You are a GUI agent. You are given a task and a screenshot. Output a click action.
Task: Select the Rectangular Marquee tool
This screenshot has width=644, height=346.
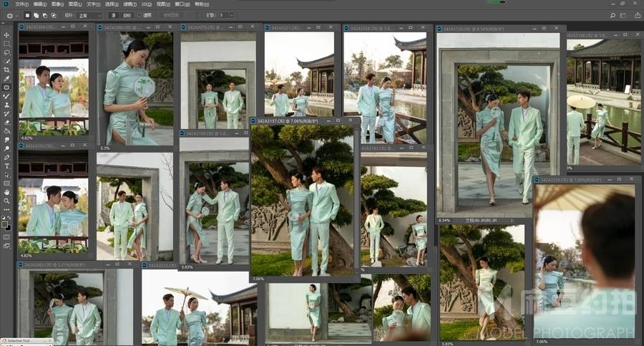pyautogui.click(x=6, y=44)
